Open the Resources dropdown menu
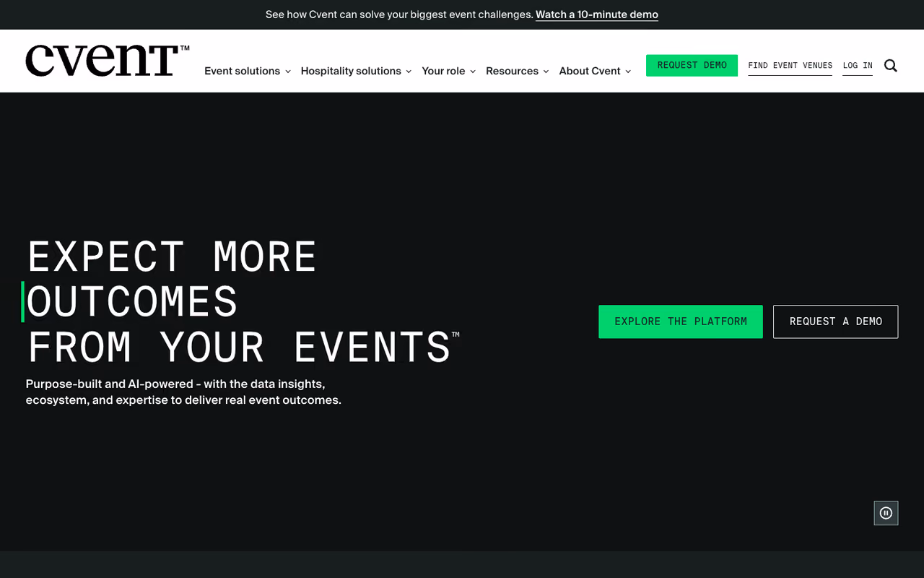This screenshot has width=924, height=578. pyautogui.click(x=518, y=71)
